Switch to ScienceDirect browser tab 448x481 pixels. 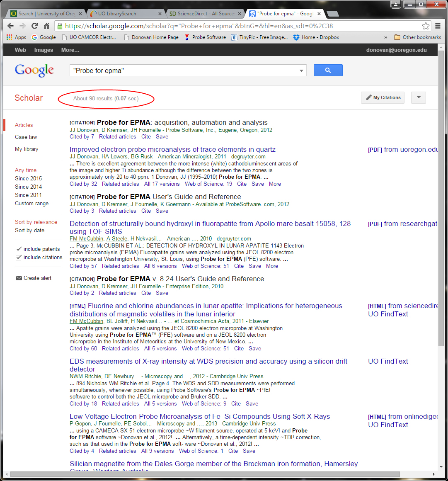(203, 14)
